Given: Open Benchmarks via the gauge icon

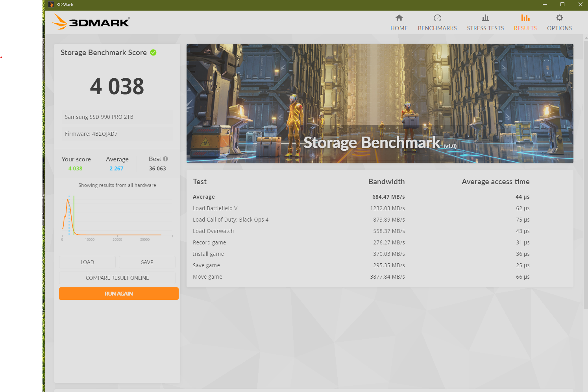Looking at the screenshot, I should click(x=437, y=18).
